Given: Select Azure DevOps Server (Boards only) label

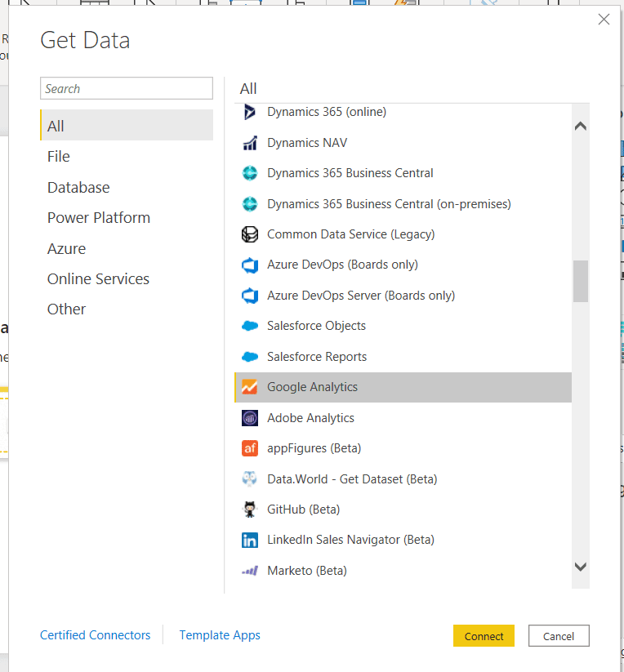Looking at the screenshot, I should pyautogui.click(x=361, y=296).
